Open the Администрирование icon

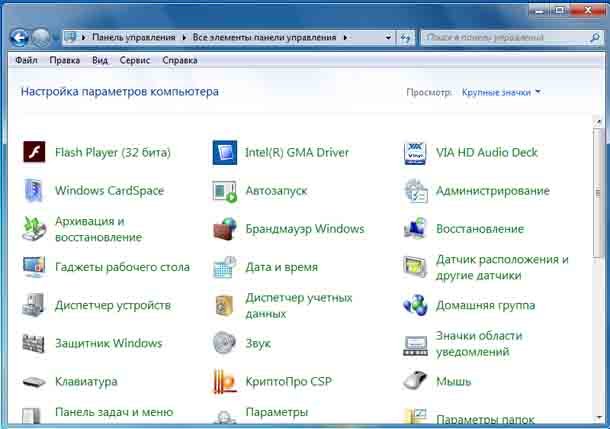(x=416, y=191)
